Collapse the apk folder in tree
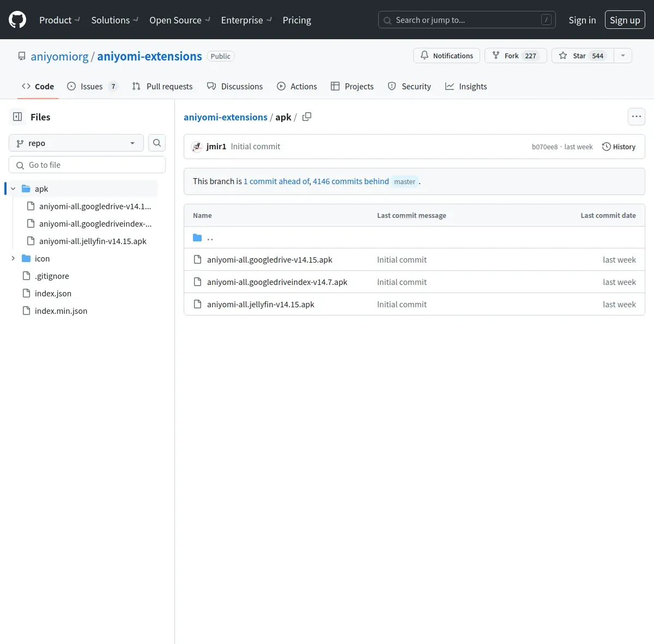The height and width of the screenshot is (644, 654). (x=13, y=189)
